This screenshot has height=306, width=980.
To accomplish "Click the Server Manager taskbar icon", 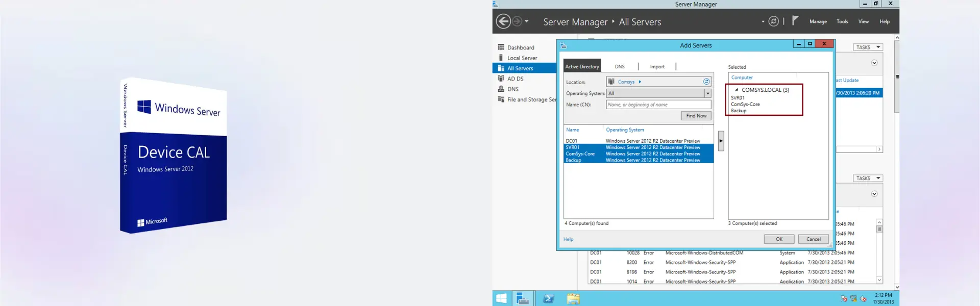I will tap(522, 298).
